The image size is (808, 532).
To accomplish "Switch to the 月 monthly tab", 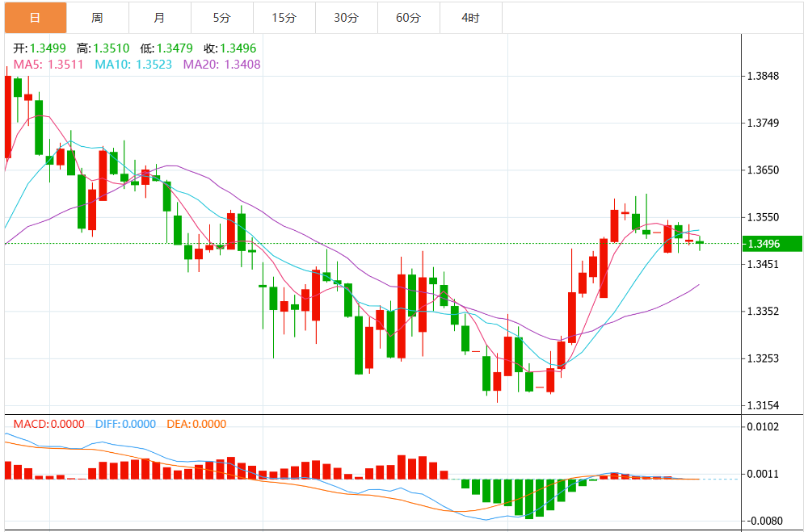I will 160,18.
